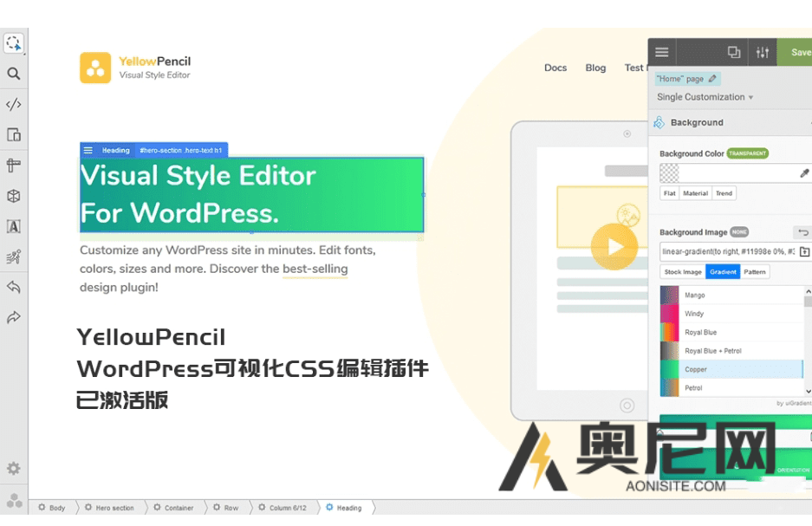Click the YellowPencil logo at sidebar bottom
The image size is (812, 526).
pos(14,500)
